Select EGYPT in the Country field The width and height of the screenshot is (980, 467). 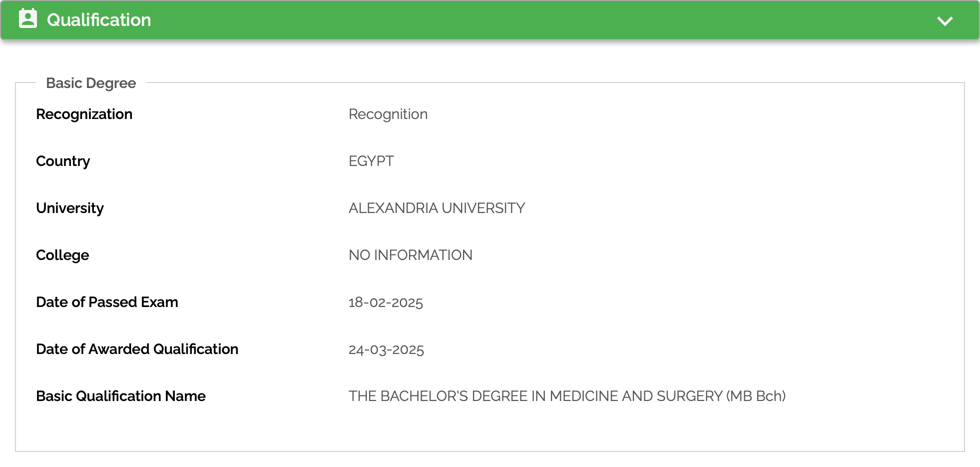click(x=371, y=161)
